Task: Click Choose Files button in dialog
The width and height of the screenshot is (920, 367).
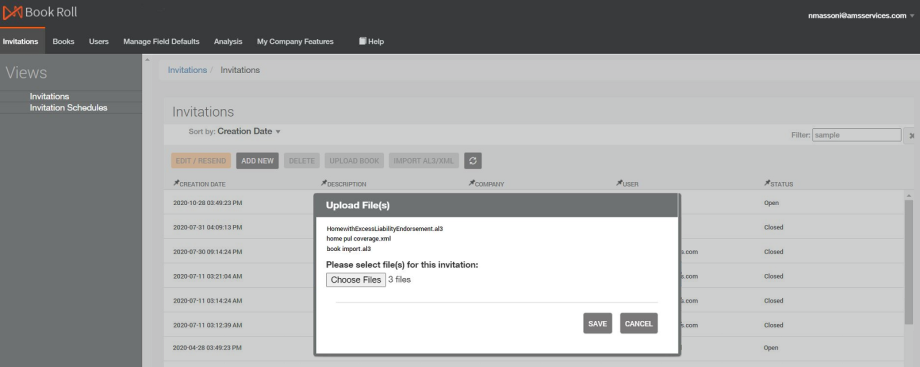Action: [x=356, y=280]
